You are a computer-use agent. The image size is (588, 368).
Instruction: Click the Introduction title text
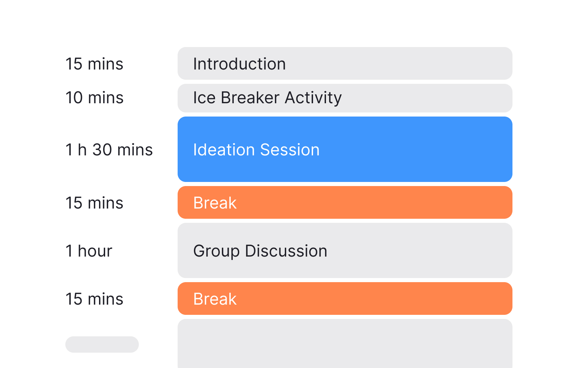pyautogui.click(x=239, y=64)
